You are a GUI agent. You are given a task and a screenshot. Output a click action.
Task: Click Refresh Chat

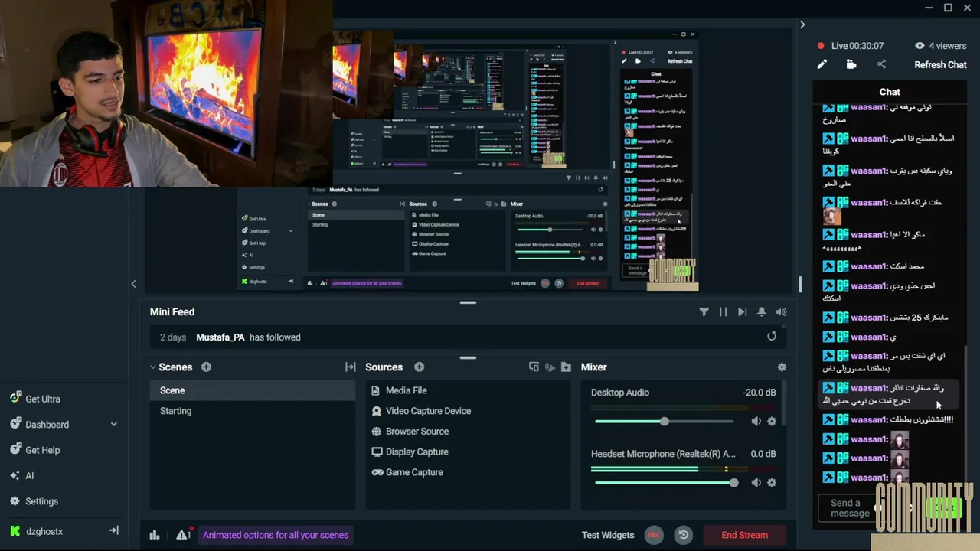coord(940,65)
